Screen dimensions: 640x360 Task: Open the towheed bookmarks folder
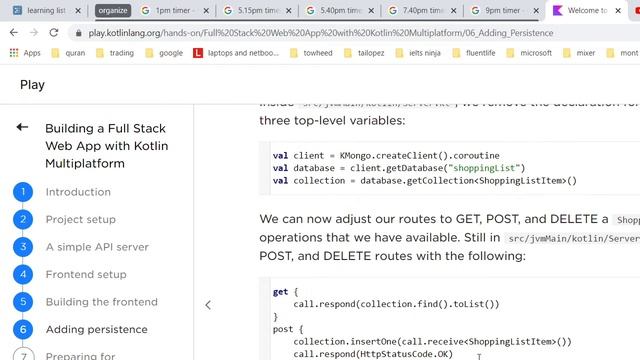click(x=311, y=53)
